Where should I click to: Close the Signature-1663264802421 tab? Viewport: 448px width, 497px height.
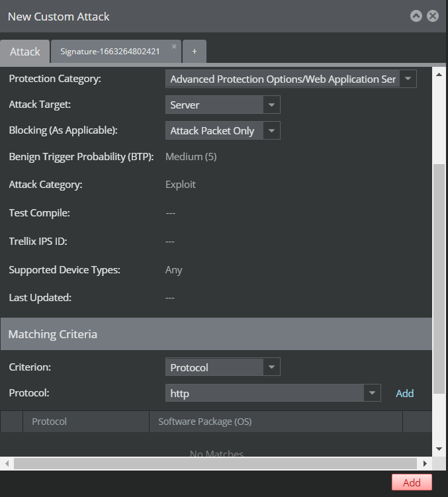tap(174, 46)
